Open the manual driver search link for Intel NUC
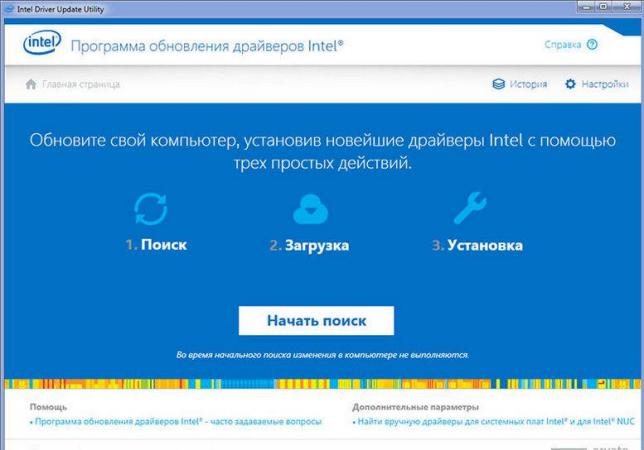Image resolution: width=644 pixels, height=450 pixels. [496, 421]
